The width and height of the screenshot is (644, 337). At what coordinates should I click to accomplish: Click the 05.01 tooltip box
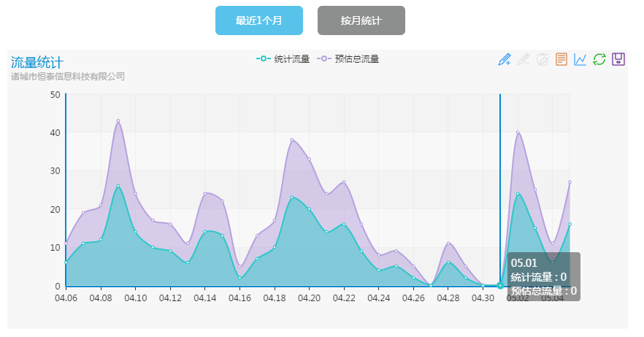point(543,276)
